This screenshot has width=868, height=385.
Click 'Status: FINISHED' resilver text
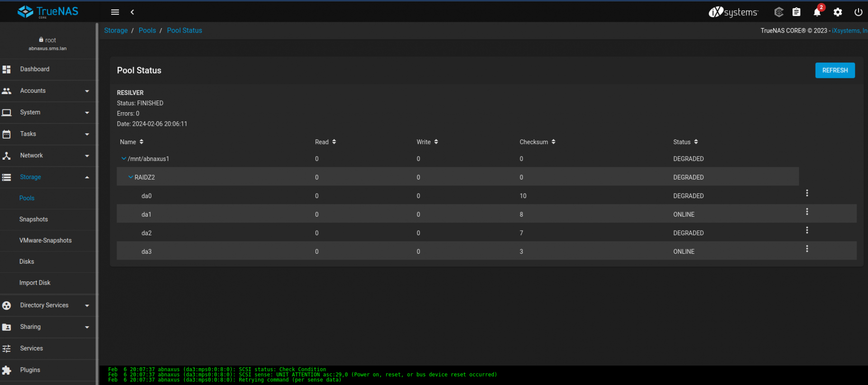click(x=140, y=103)
